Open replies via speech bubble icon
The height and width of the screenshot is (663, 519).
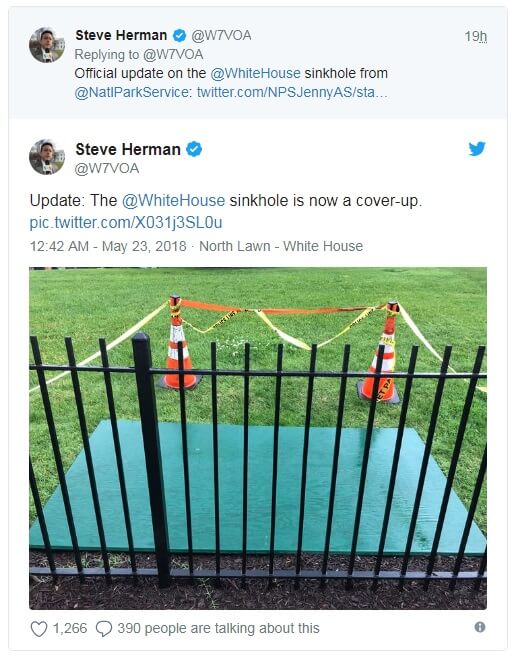(104, 629)
